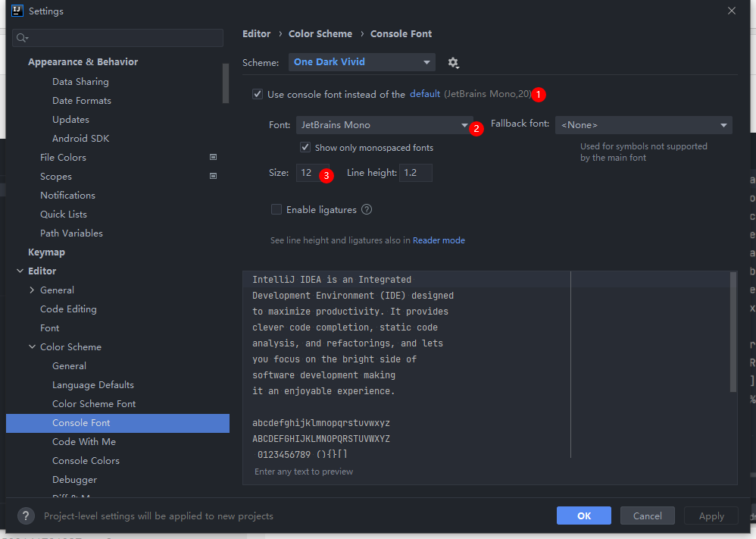This screenshot has width=756, height=539.
Task: Select Code Editing settings
Action: (68, 309)
